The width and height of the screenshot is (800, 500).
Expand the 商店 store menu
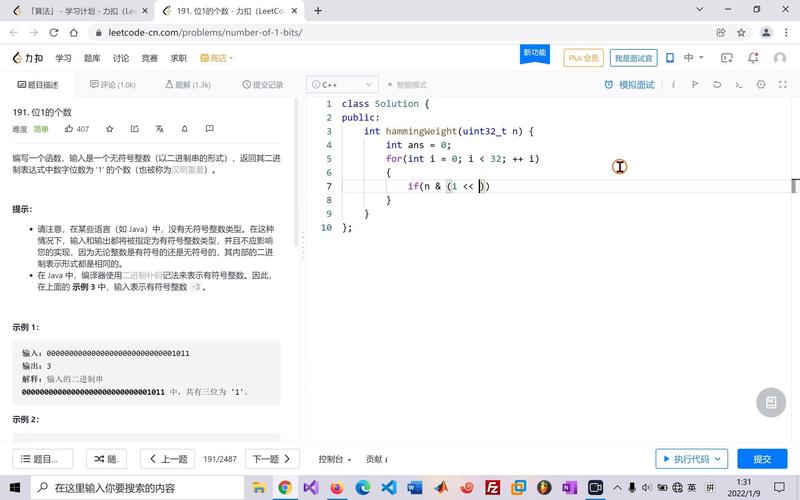pyautogui.click(x=216, y=58)
